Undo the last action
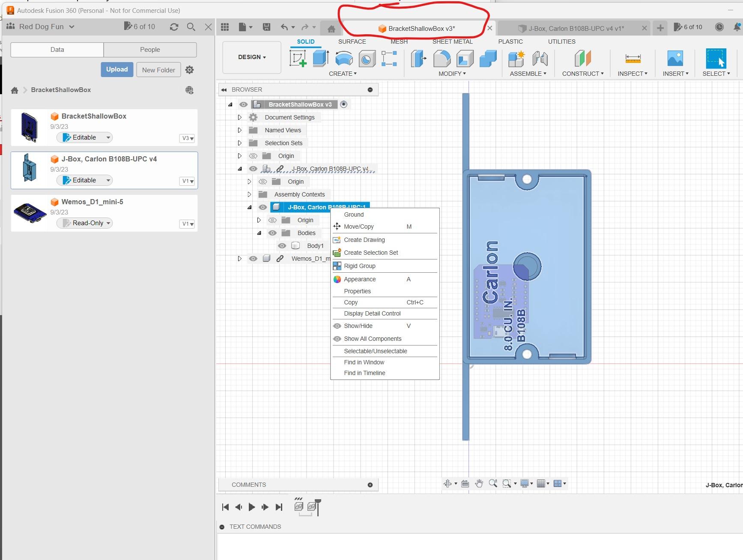Screen dimensions: 743x560 284,27
